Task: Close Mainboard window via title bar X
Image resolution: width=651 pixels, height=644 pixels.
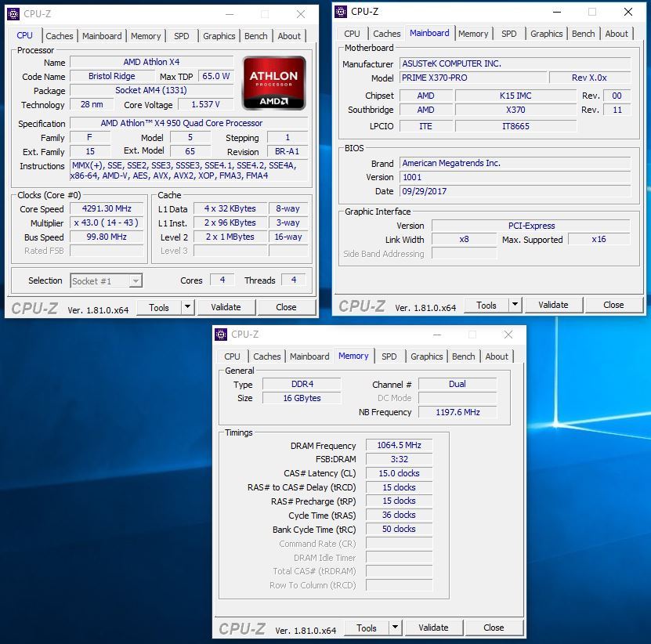Action: 628,12
